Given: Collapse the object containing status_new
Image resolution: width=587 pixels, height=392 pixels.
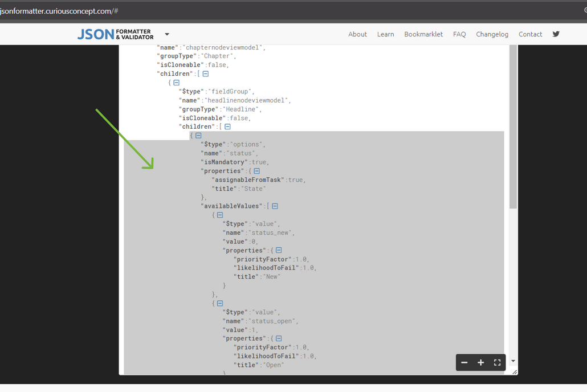Looking at the screenshot, I should tap(220, 215).
